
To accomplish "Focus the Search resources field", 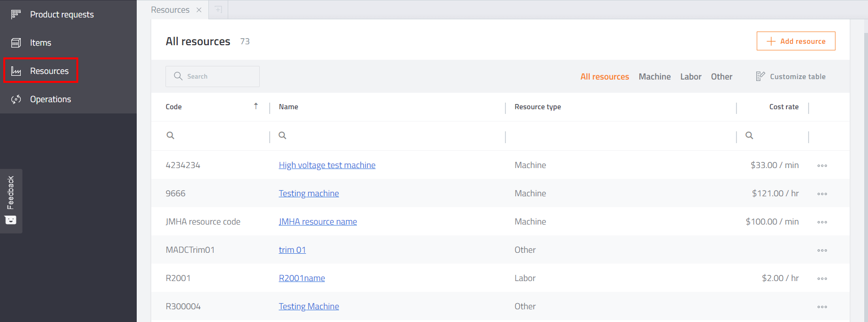I will tap(213, 76).
